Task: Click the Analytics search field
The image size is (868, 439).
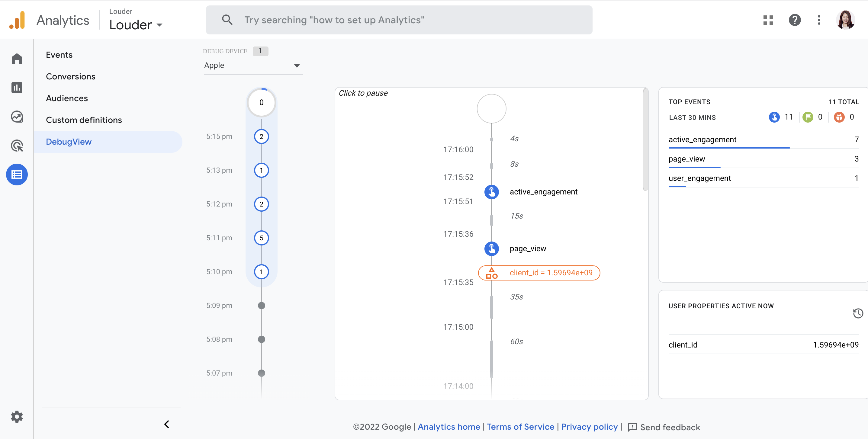Action: pyautogui.click(x=399, y=20)
